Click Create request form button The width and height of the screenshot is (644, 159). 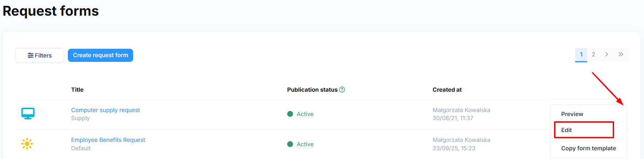(x=100, y=55)
